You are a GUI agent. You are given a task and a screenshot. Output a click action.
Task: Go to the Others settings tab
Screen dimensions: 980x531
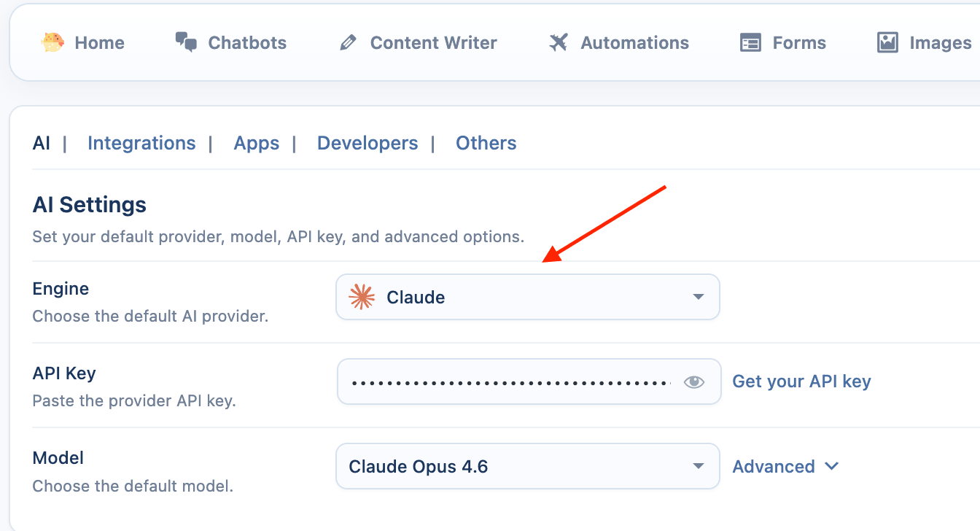486,143
